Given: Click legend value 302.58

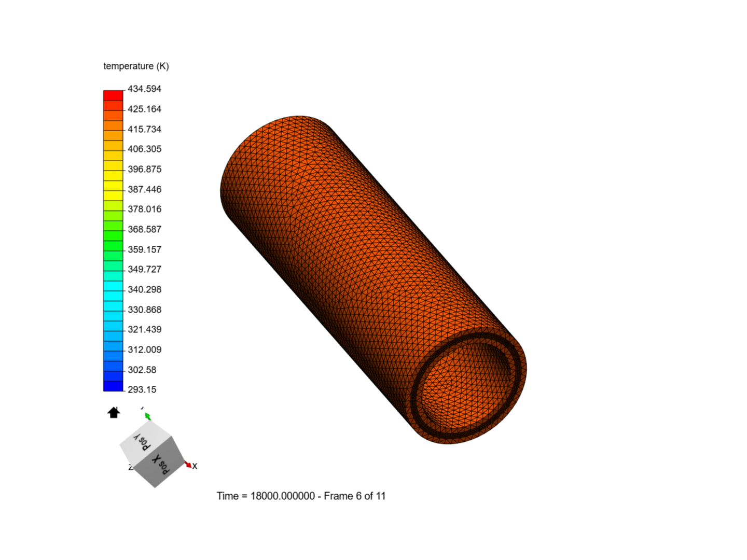Looking at the screenshot, I should click(142, 370).
